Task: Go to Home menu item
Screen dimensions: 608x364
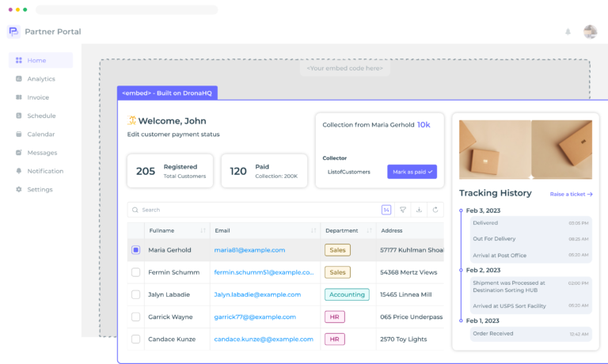Action: pos(40,60)
